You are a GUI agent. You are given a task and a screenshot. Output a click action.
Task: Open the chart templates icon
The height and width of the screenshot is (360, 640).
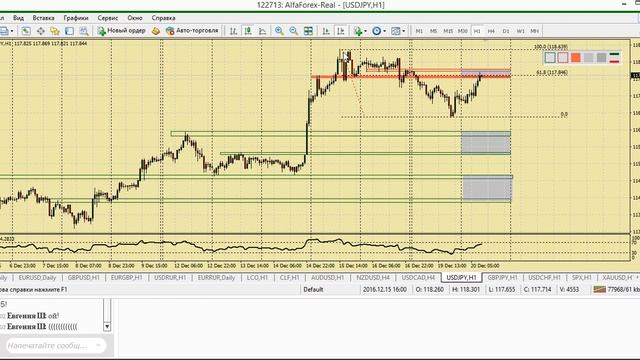395,31
